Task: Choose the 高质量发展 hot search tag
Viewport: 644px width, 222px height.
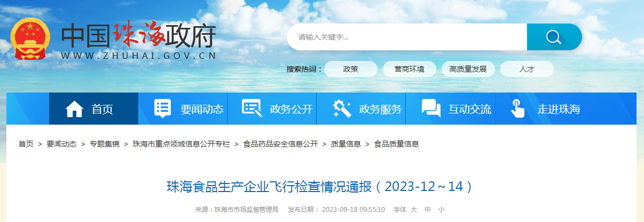Action: tap(468, 69)
